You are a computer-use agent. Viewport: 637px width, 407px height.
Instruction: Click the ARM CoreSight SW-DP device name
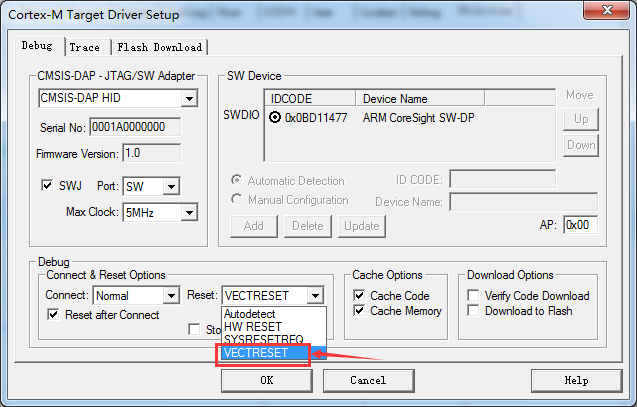tap(418, 118)
